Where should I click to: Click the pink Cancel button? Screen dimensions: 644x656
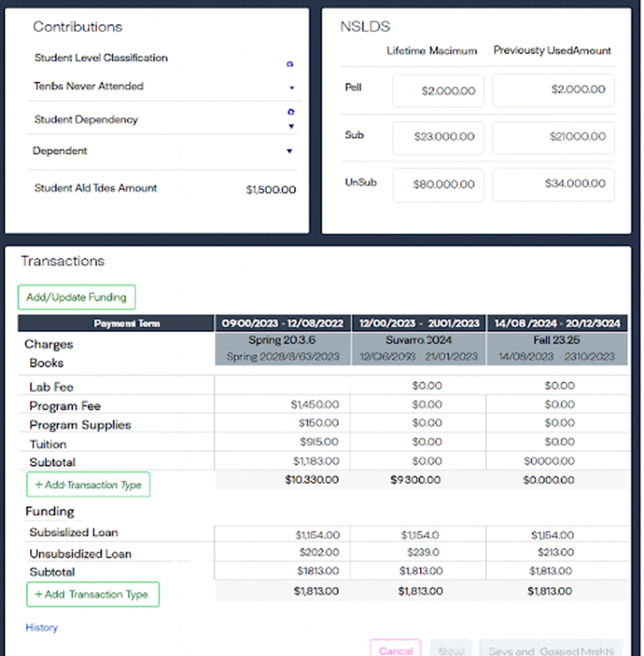(395, 649)
